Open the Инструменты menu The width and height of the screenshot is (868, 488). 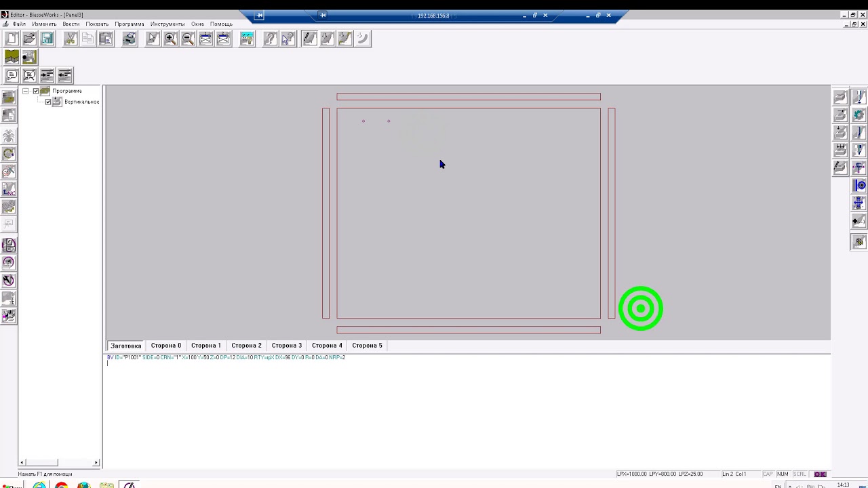[x=167, y=24]
